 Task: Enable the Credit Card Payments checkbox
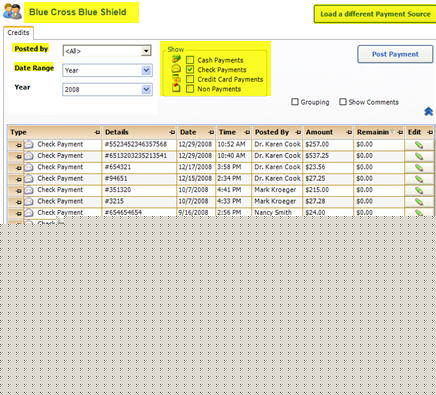[190, 79]
